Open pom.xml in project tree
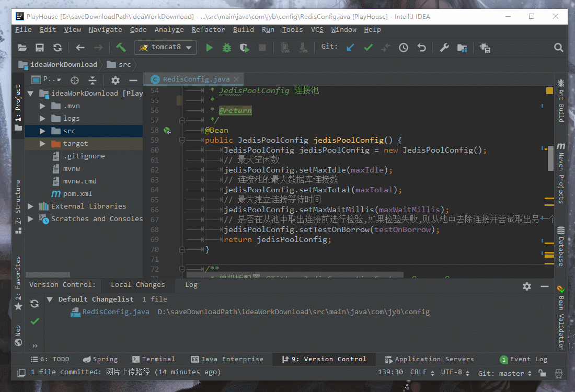Image resolution: width=575 pixels, height=392 pixels. (77, 193)
